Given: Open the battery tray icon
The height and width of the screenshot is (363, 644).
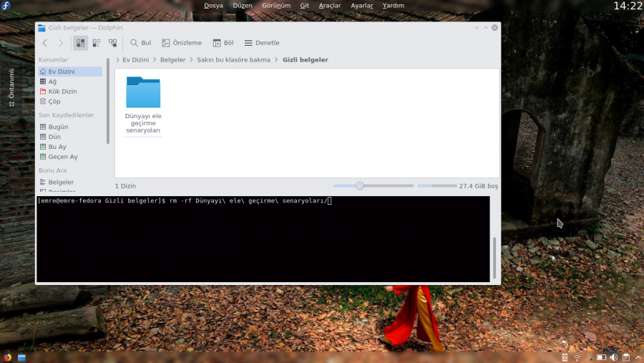Looking at the screenshot, I should coord(601,358).
